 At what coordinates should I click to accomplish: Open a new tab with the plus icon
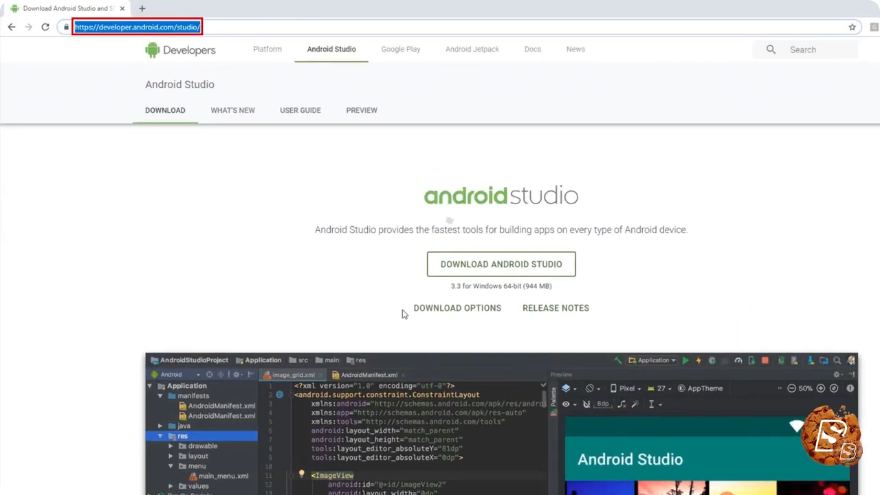142,8
